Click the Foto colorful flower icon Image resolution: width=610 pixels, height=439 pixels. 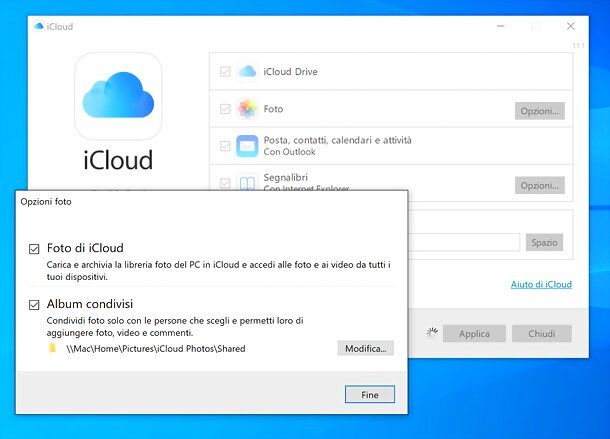click(x=247, y=109)
